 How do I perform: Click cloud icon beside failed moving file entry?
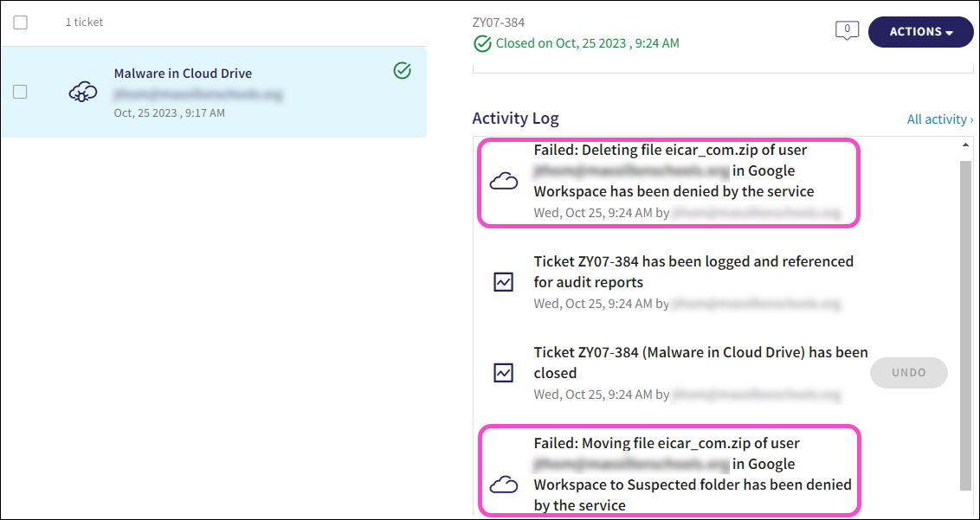point(504,485)
